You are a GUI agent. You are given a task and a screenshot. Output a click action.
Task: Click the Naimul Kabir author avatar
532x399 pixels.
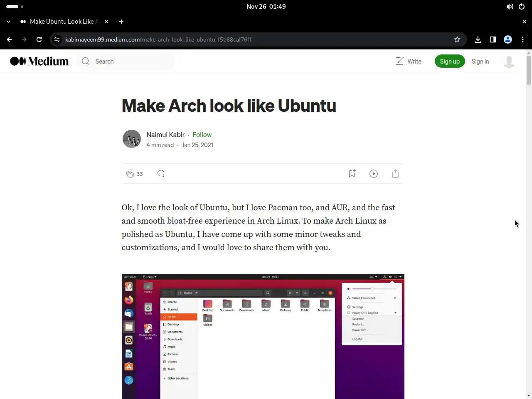point(132,139)
